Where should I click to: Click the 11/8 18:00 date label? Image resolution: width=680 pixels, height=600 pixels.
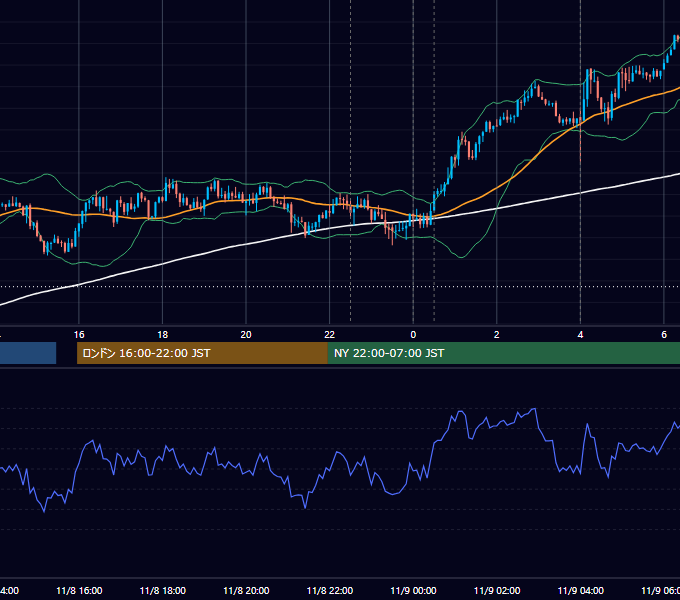pos(163,591)
